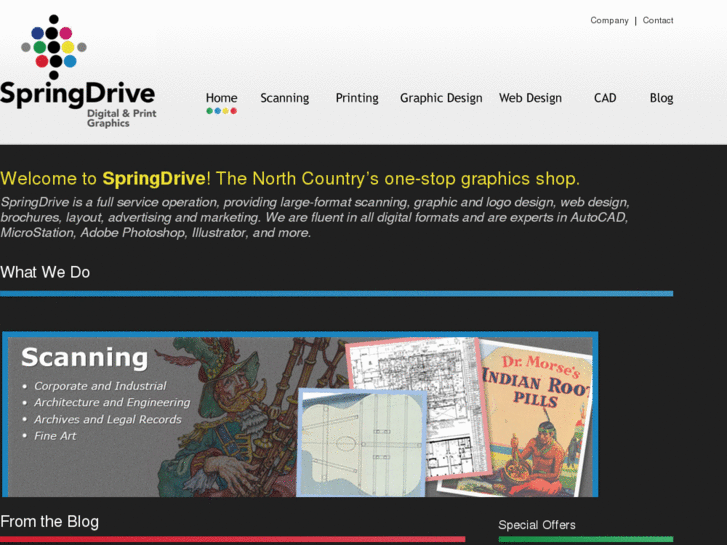
Task: Click the SpringDrive wordmark text
Action: coord(77,95)
